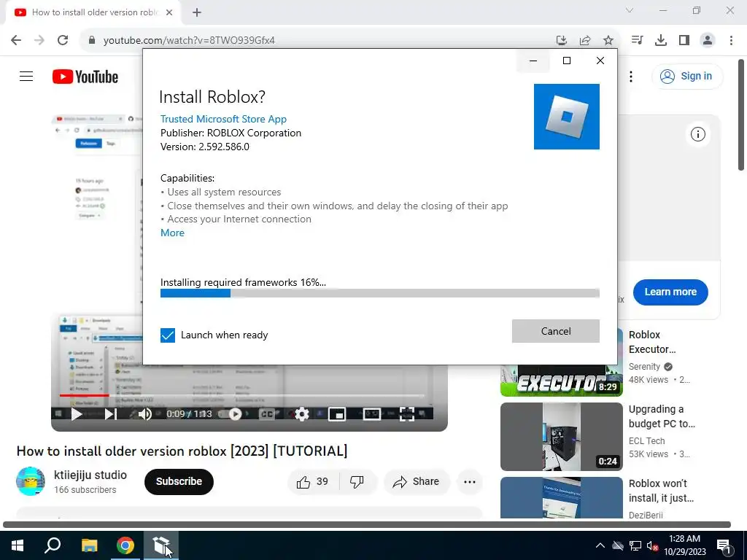The image size is (747, 560).
Task: Bookmark this page with the star icon
Action: (608, 41)
